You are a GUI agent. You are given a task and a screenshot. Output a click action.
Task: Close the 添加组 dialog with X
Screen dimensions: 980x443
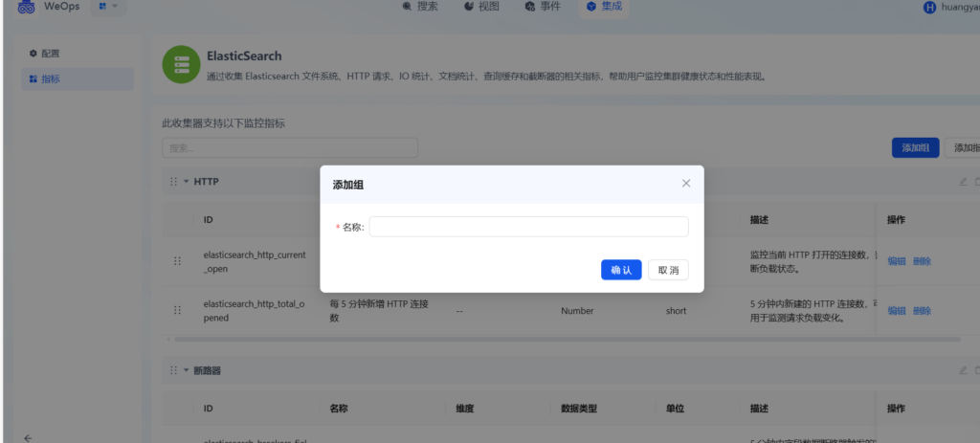pos(686,183)
